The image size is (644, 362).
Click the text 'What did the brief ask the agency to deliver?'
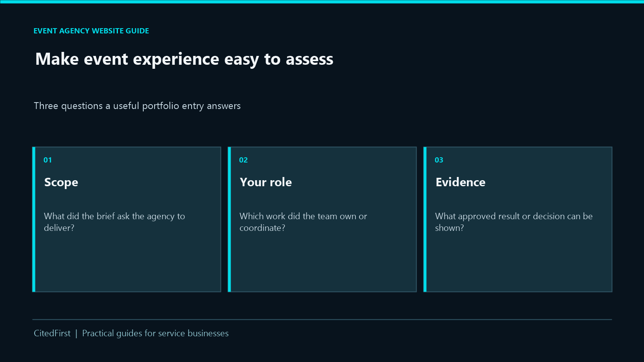click(114, 222)
